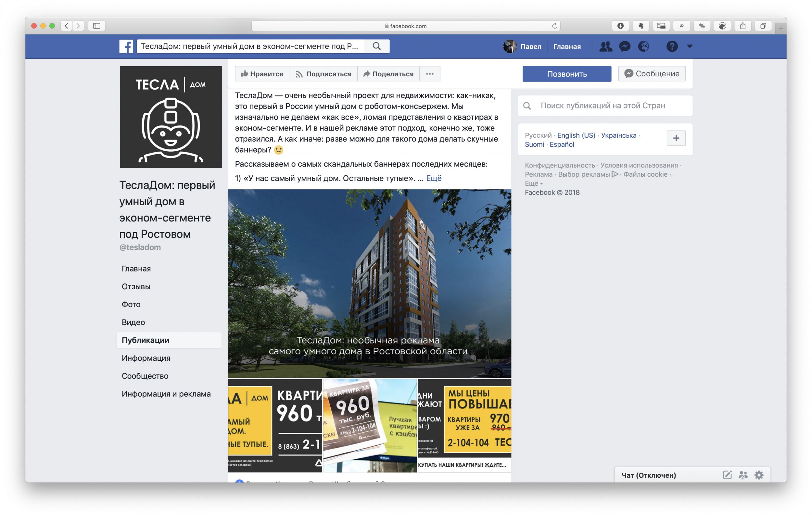Viewport: 812px width, 516px height.
Task: Click the Поделиться share button
Action: click(x=388, y=74)
